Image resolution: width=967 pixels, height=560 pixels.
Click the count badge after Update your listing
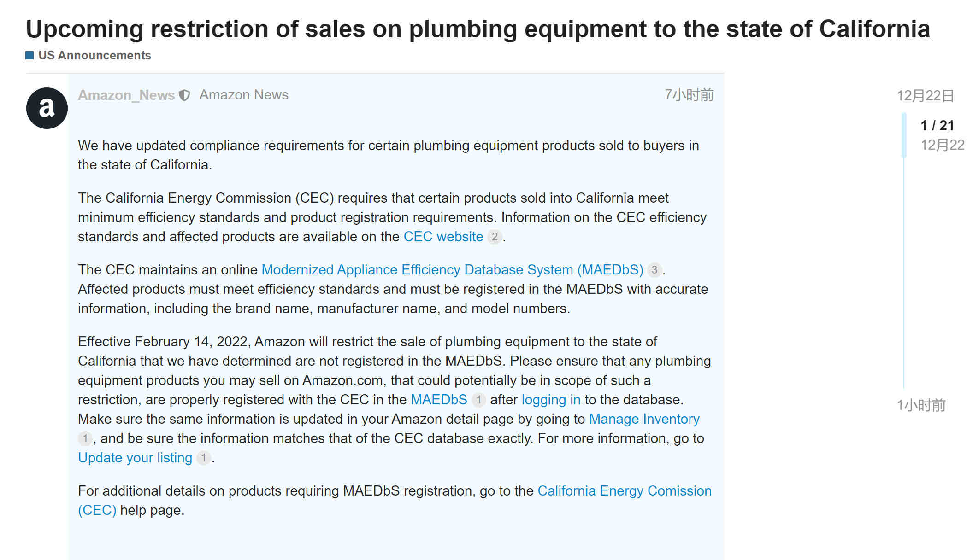204,458
